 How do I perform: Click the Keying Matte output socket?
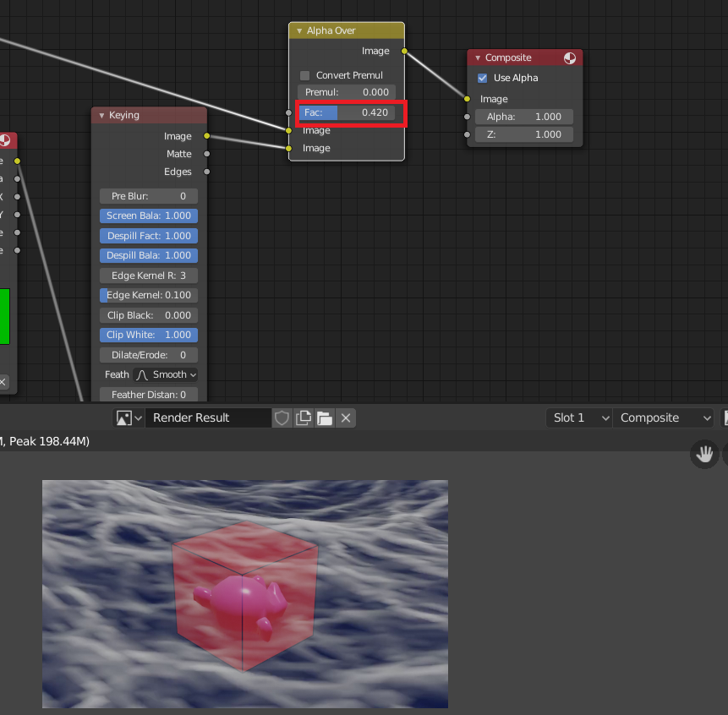[206, 154]
